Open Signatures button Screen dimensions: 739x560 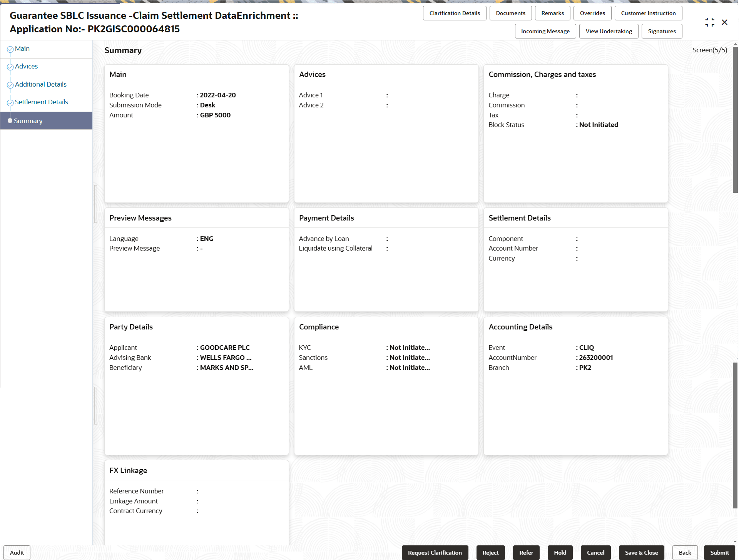661,31
